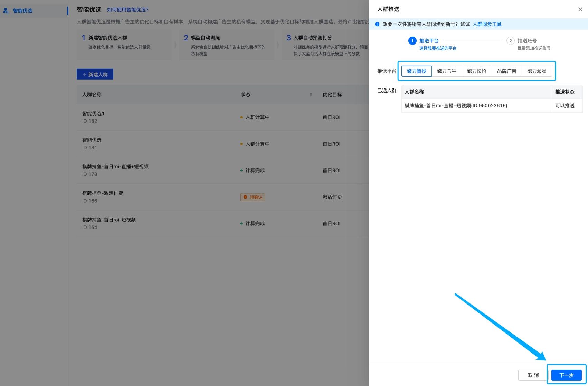The height and width of the screenshot is (386, 588).
Task: Click the warning icon inside 待确认 badge
Action: coord(245,197)
